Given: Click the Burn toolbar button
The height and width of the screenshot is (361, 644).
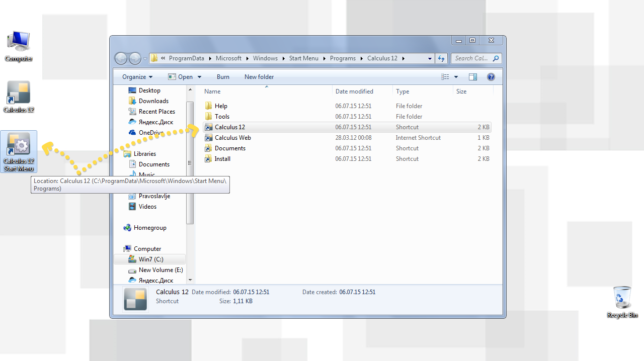Looking at the screenshot, I should (x=223, y=77).
